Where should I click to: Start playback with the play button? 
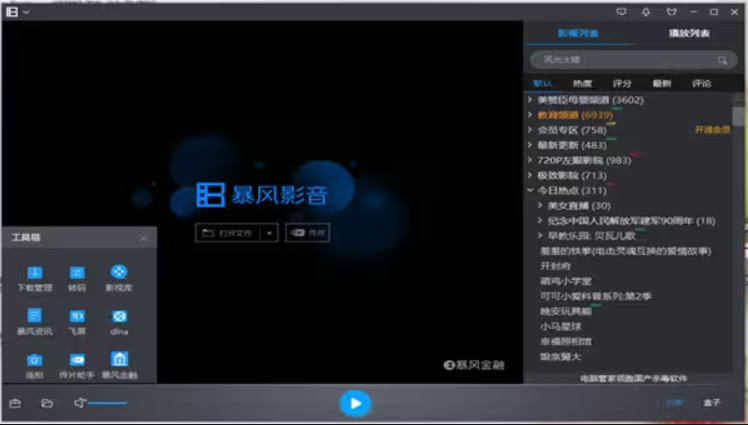[355, 404]
